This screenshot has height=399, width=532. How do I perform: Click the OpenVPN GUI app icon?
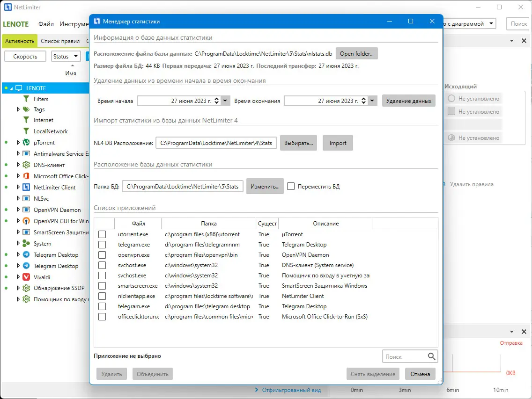click(26, 221)
